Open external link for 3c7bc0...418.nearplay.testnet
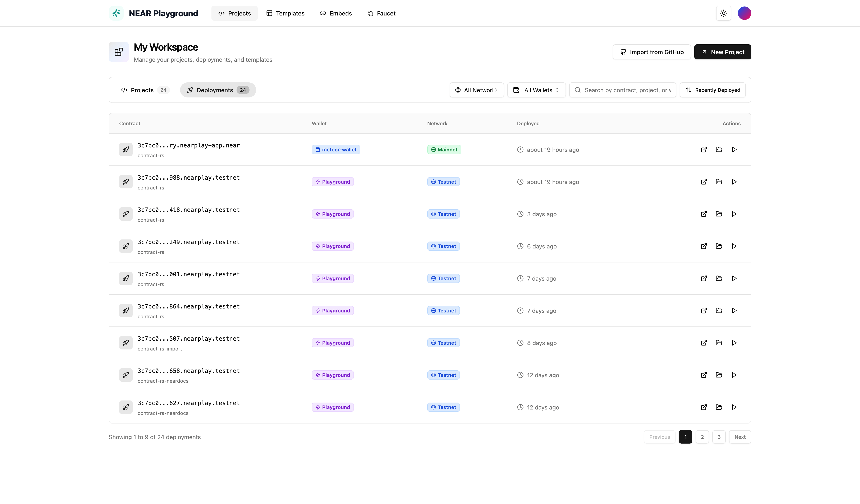This screenshot has width=860, height=504. click(x=704, y=214)
